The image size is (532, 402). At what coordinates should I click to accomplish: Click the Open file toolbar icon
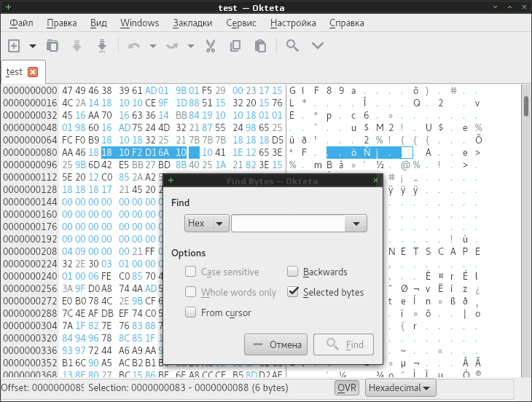pos(52,46)
